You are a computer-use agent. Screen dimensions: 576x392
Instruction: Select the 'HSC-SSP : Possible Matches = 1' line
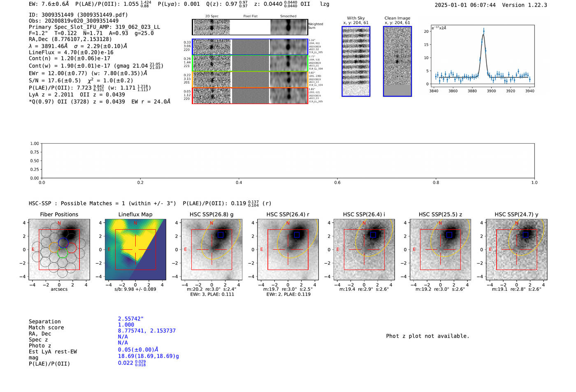click(x=102, y=204)
